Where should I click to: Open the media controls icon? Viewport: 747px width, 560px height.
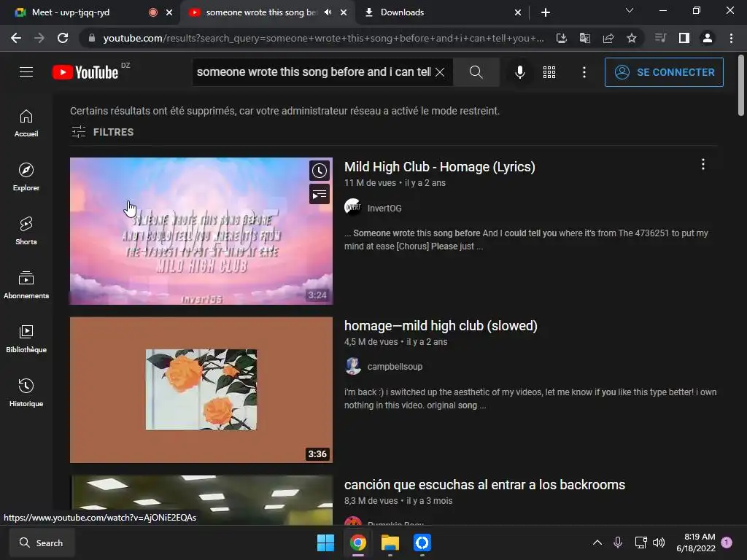[660, 38]
